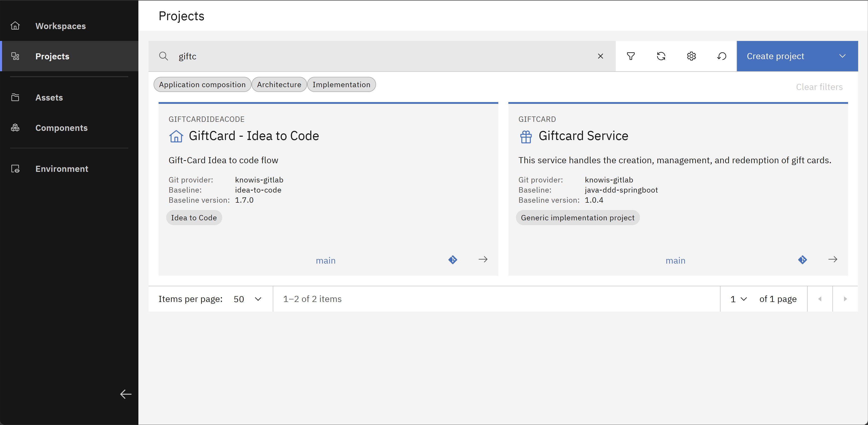Screen dimensions: 868x425
Task: Open the Components section
Action: point(69,128)
